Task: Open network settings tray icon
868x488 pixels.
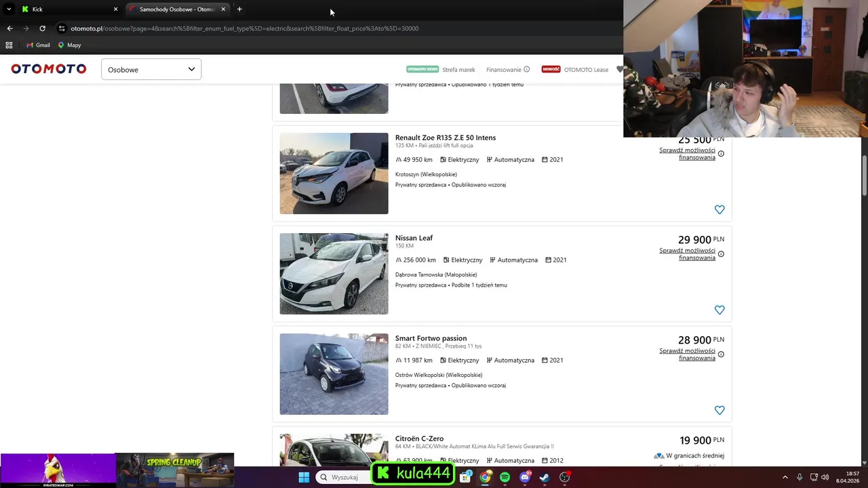Action: pos(814,477)
